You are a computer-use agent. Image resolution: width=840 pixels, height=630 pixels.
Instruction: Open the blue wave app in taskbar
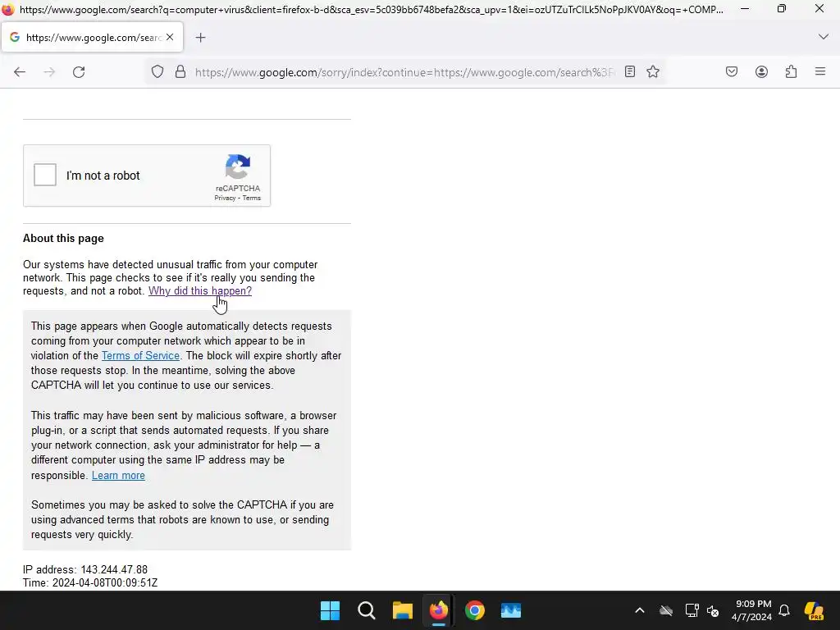coord(511,610)
